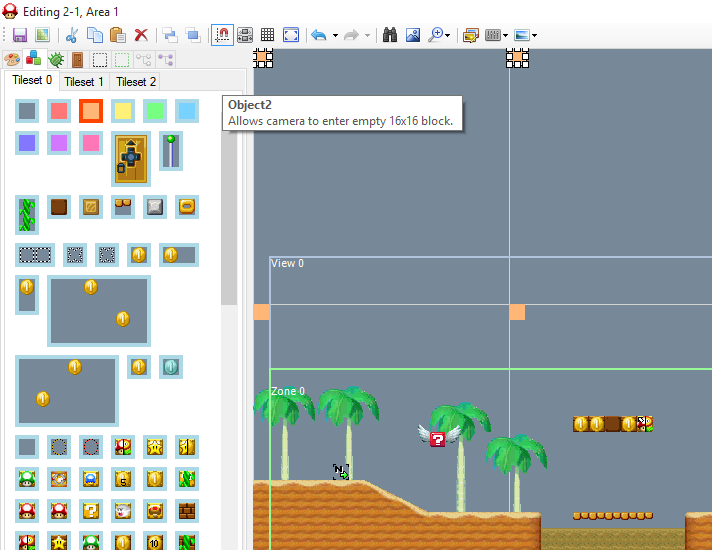712x550 pixels.
Task: Select the yellow tile swatch in the palette
Action: 123,111
